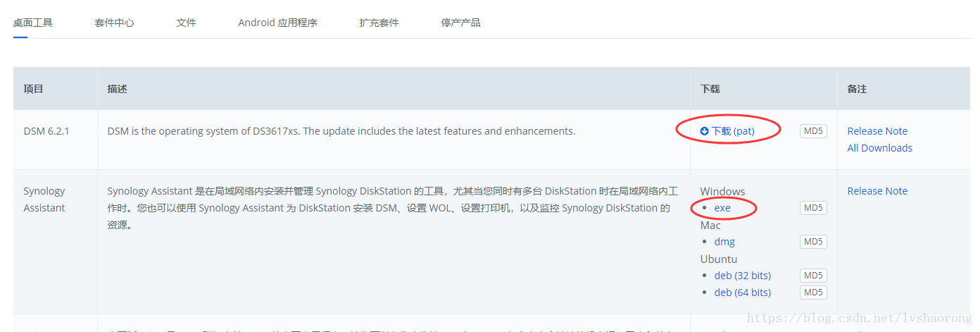Select the Android 应用程序 tab
The width and height of the screenshot is (980, 332).
[x=277, y=23]
